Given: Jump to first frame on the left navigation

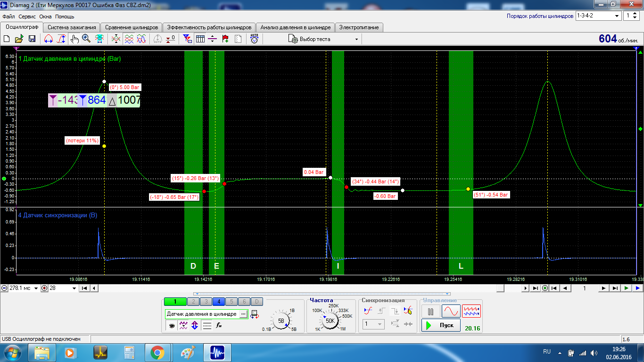Looking at the screenshot, I should 84,288.
